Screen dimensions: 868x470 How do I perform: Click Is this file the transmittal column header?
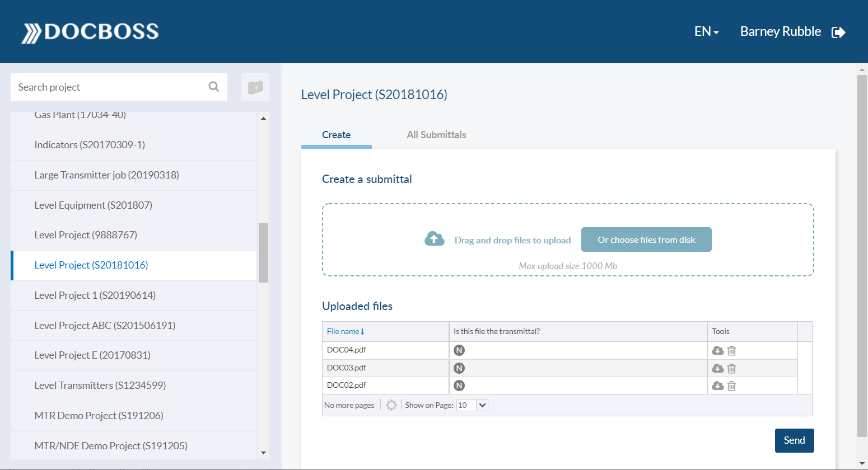click(578, 331)
